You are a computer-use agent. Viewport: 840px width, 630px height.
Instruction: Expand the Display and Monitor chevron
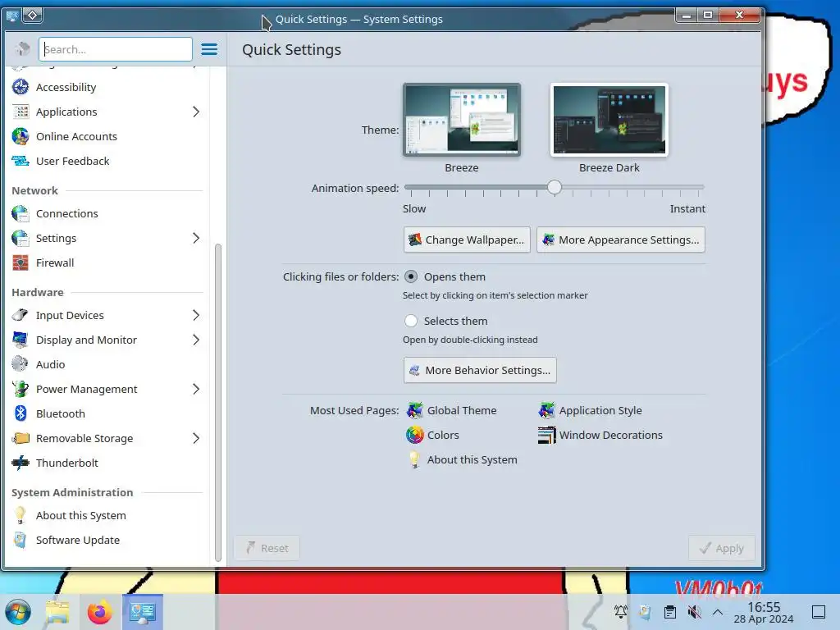[196, 340]
